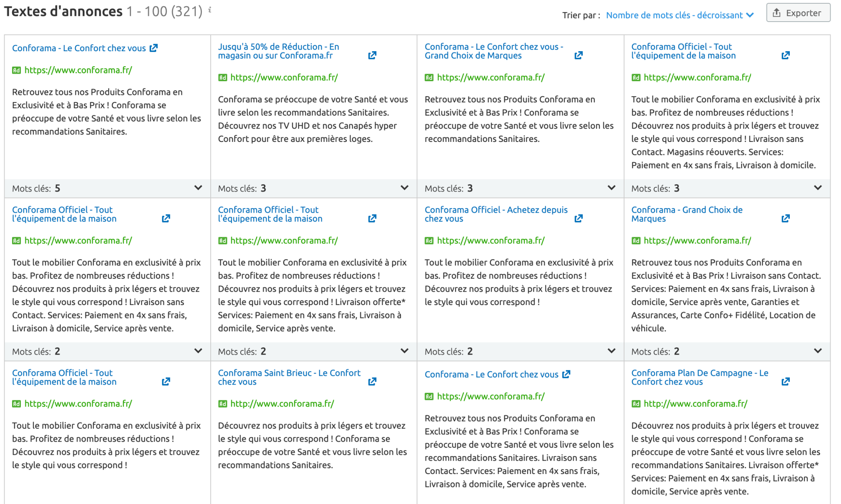Open the ad title 'Jusqu'à 50% de Réduction - En magasin'
This screenshot has height=504, width=841.
click(279, 51)
